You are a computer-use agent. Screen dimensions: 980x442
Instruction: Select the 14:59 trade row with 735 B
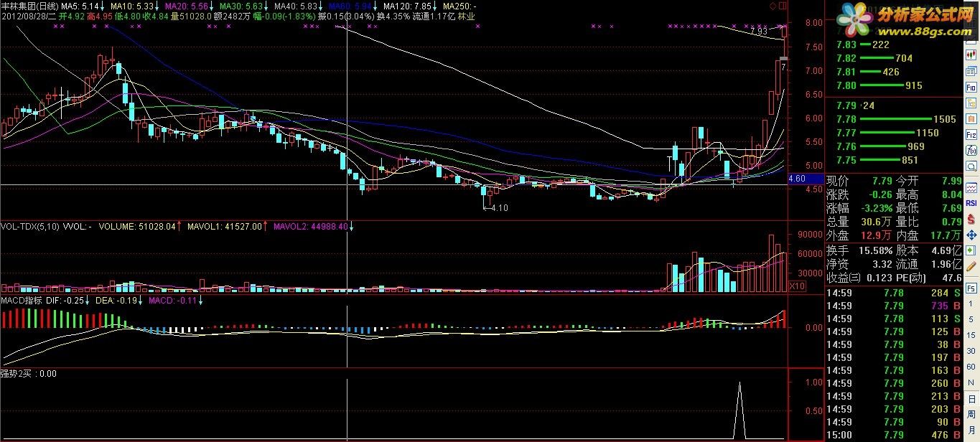tap(894, 306)
